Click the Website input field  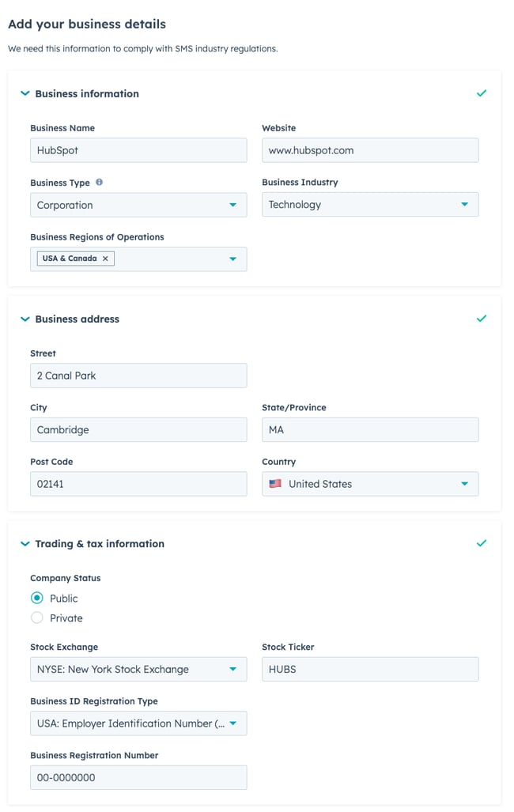point(370,150)
